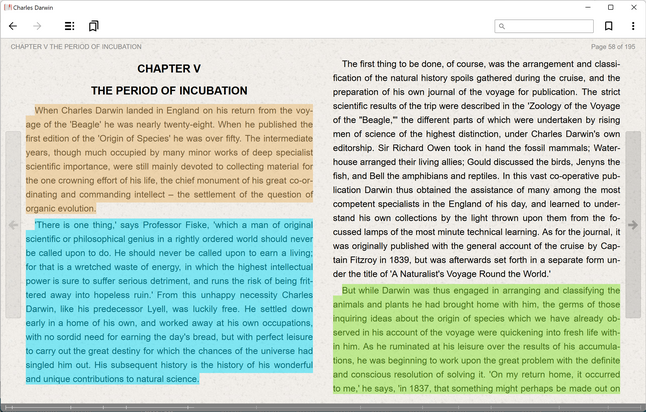Screen dimensions: 646x412
Task: Open the annotations and notes panel
Action: (94, 26)
